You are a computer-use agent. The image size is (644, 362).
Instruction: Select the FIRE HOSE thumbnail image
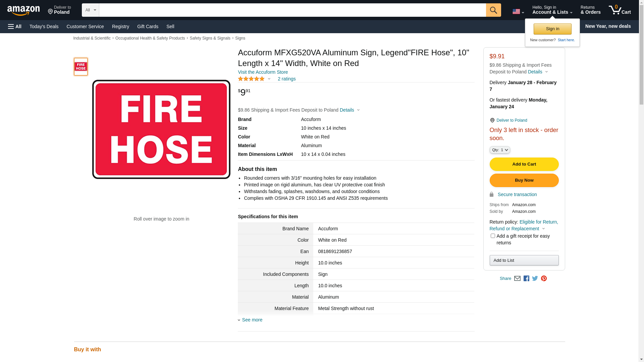[x=81, y=67]
